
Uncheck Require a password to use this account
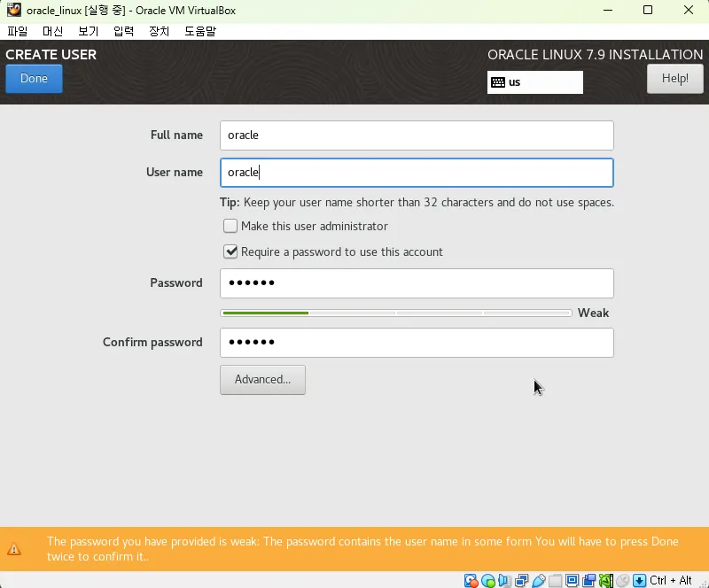[230, 251]
